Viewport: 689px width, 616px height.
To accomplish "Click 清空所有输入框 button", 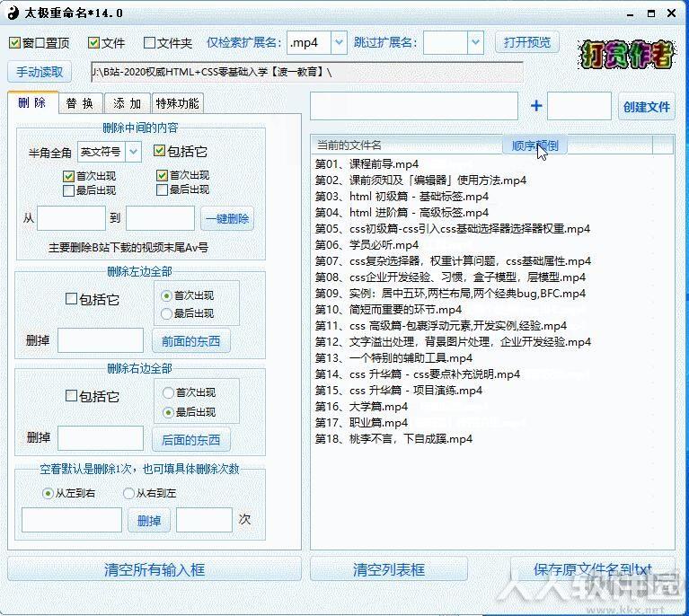I will point(155,569).
